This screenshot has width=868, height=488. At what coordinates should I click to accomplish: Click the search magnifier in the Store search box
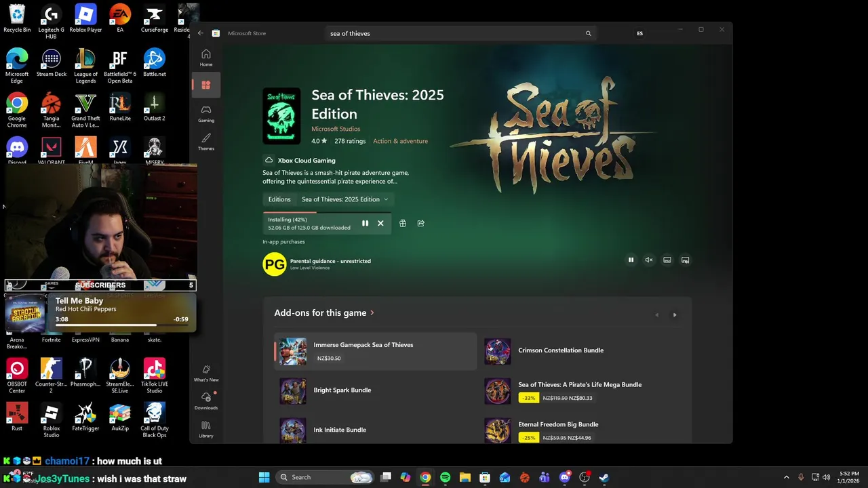588,33
